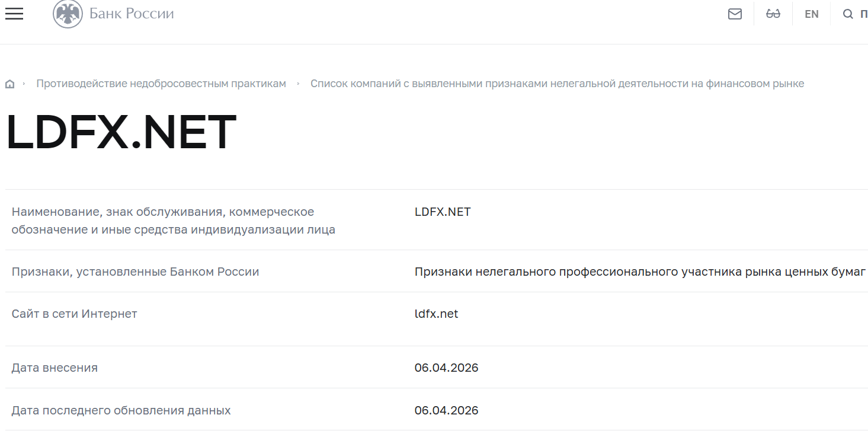Expand the first breadcrumb chevron separator
The image size is (868, 434).
pos(26,84)
